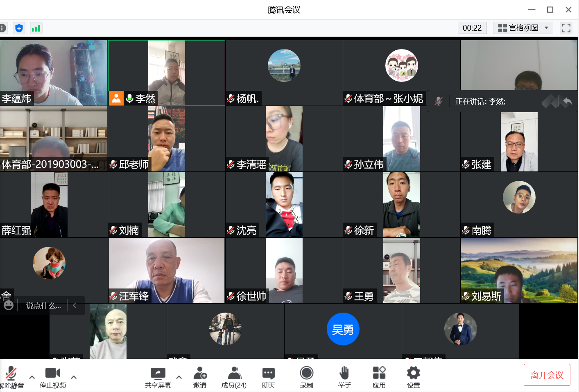Viewport: 579px width, 392px height.
Task: Expand the grid view (宫格视图) dropdown
Action: (523, 28)
